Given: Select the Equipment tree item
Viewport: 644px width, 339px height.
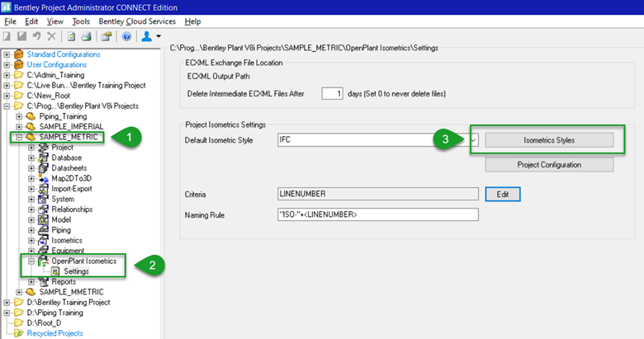Looking at the screenshot, I should [68, 251].
